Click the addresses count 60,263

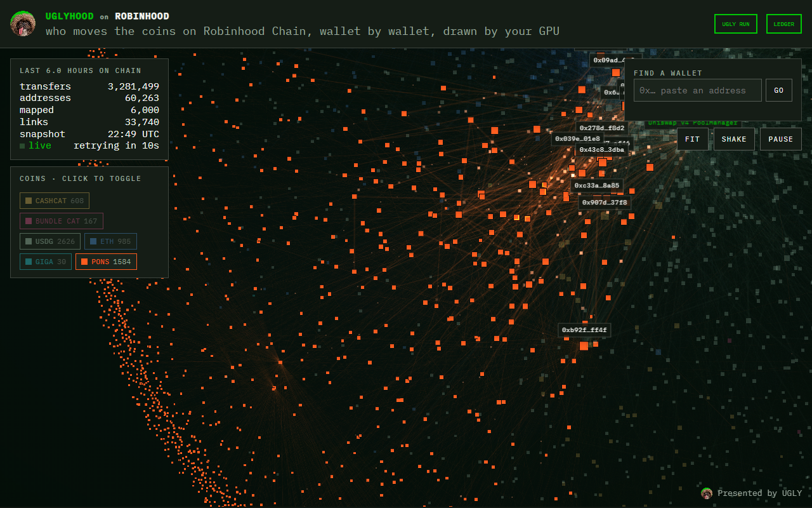[142, 98]
